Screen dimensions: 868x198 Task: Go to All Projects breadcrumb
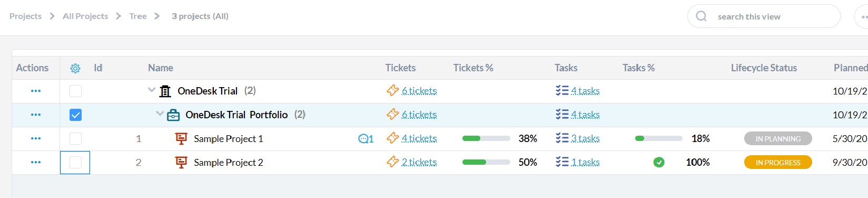click(85, 16)
